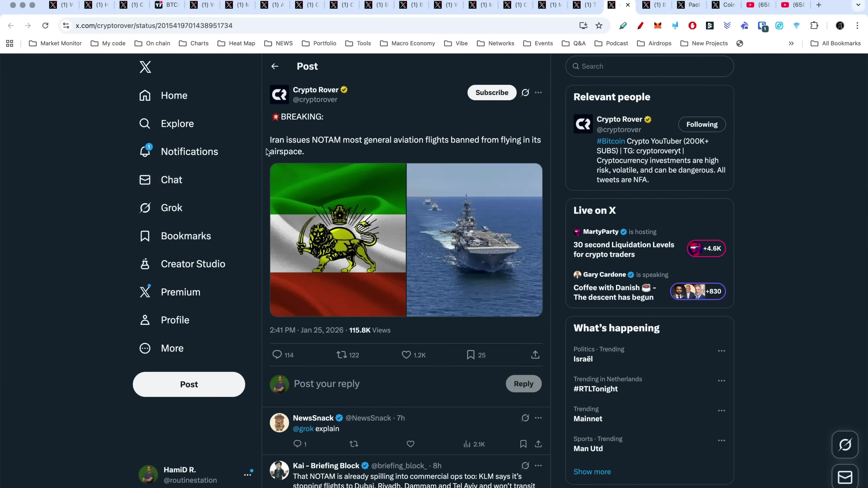The image size is (868, 488).
Task: Go back using the Post back arrow
Action: [275, 66]
